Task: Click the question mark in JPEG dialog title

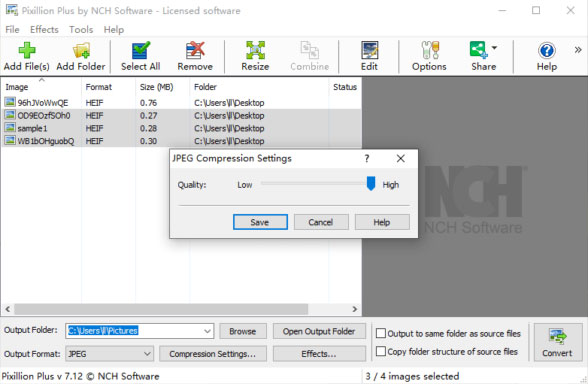Action: point(367,159)
